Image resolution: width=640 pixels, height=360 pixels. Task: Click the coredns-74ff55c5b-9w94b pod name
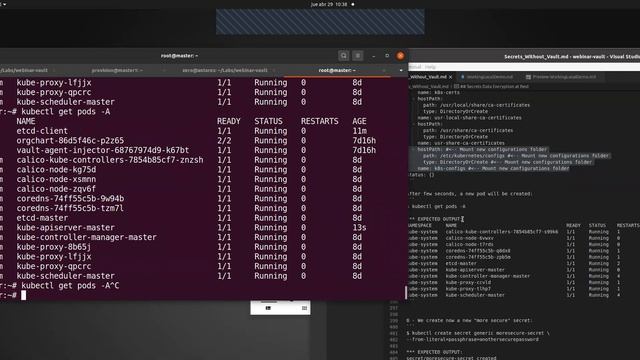click(70, 198)
